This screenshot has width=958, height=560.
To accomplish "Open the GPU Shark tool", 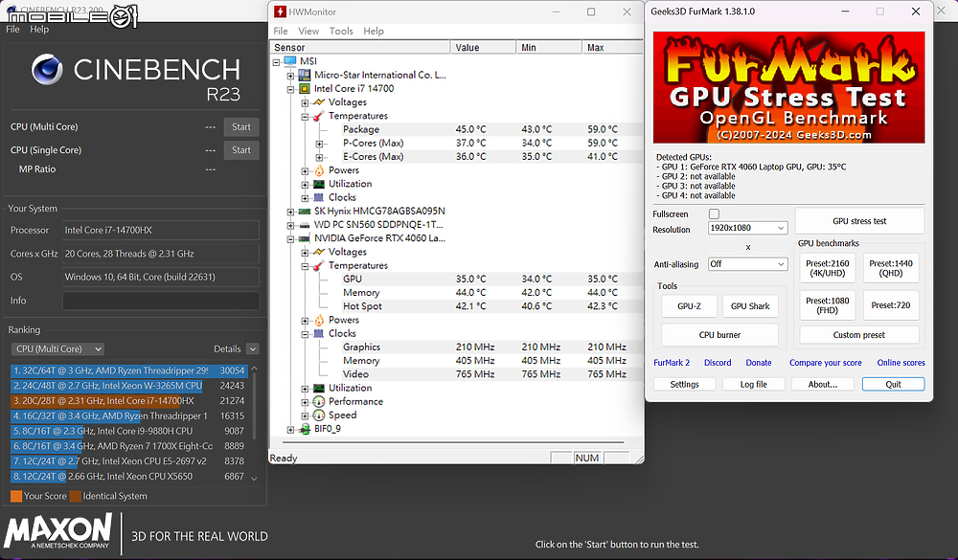I will coord(750,306).
